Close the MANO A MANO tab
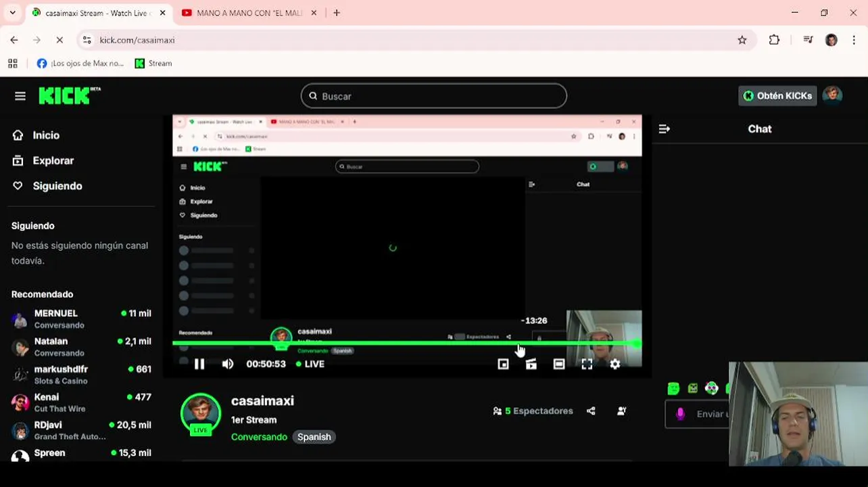 [314, 13]
